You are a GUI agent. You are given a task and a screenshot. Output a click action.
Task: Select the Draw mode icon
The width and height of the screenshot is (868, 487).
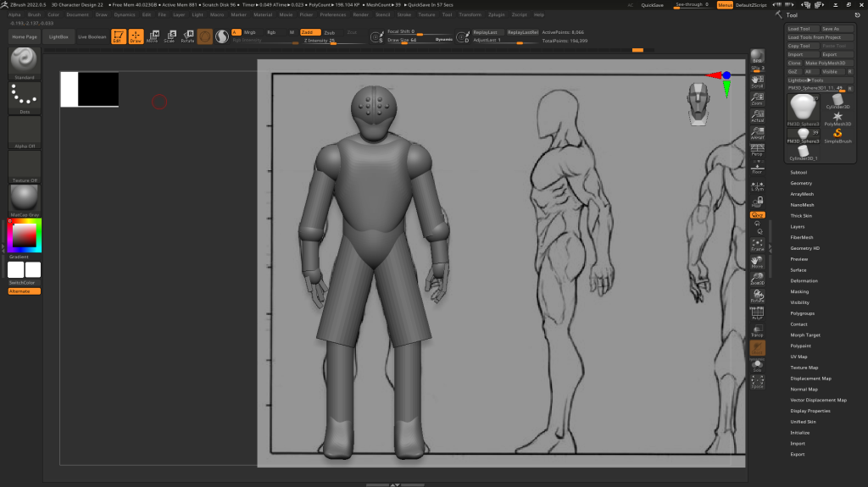point(136,36)
